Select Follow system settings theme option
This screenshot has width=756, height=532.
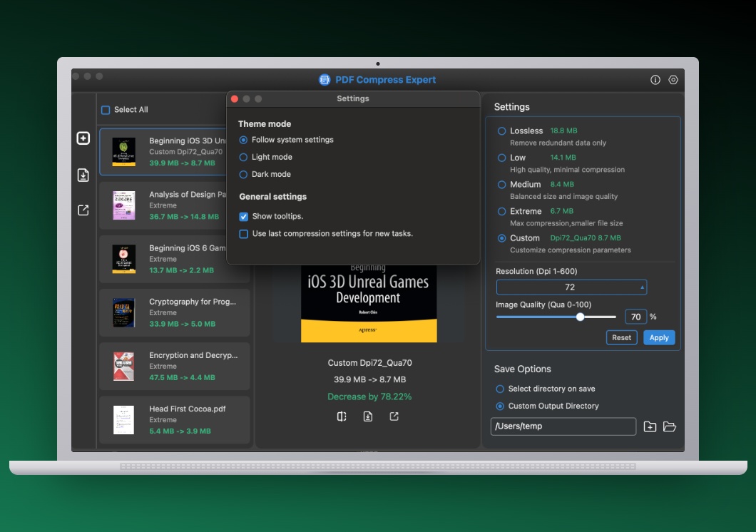(x=243, y=140)
